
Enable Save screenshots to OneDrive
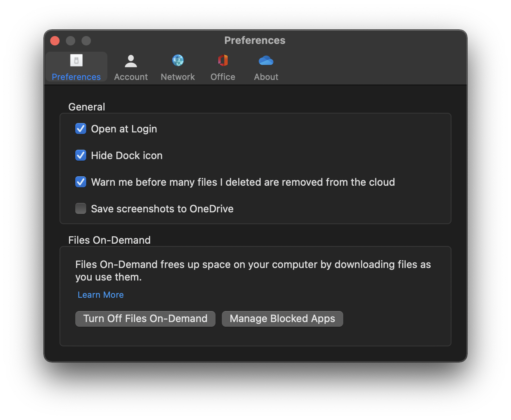(x=81, y=209)
